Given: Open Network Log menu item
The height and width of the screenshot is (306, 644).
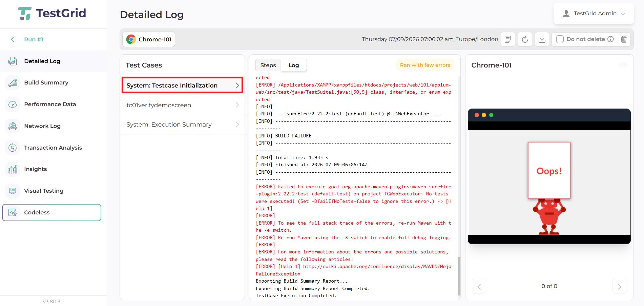Looking at the screenshot, I should click(53, 126).
